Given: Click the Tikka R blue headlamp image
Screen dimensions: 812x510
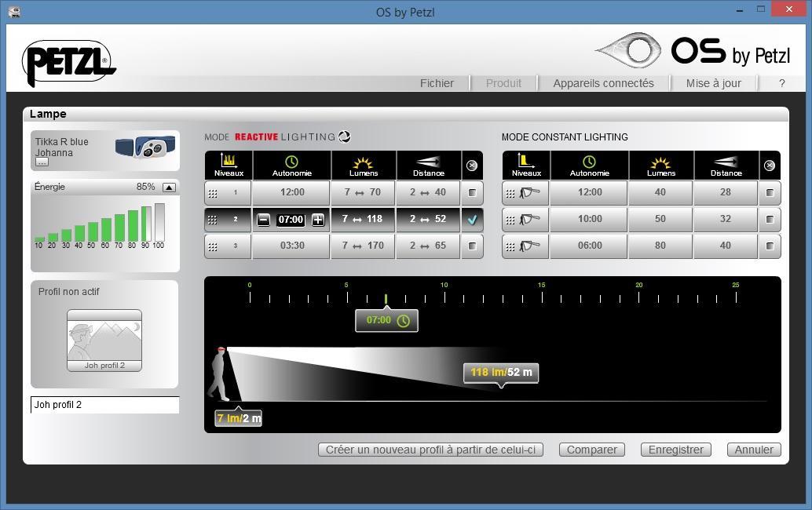Looking at the screenshot, I should 144,147.
